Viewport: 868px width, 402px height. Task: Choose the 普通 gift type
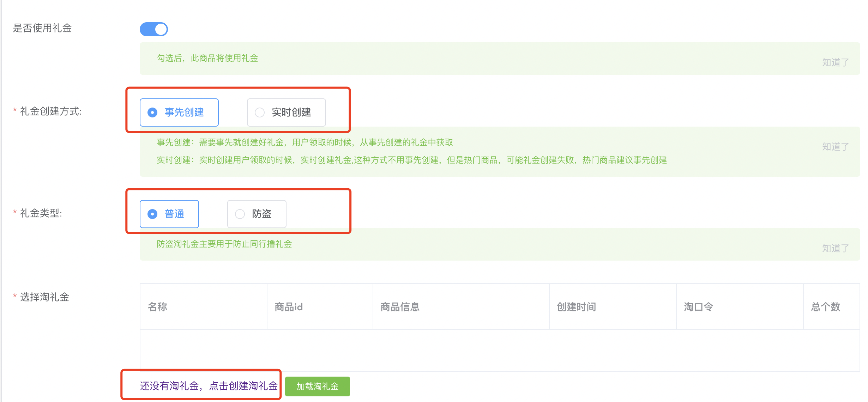point(169,214)
